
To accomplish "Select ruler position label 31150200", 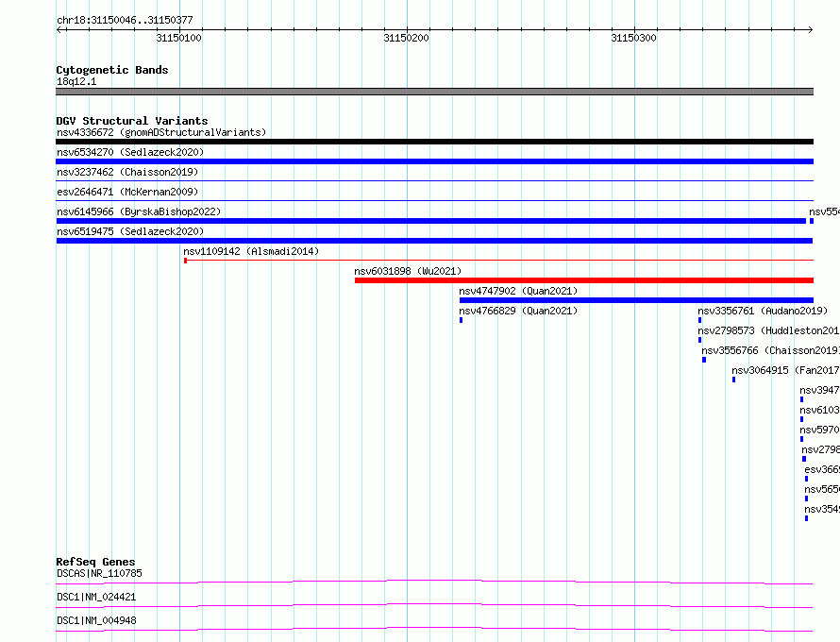I will pyautogui.click(x=406, y=38).
